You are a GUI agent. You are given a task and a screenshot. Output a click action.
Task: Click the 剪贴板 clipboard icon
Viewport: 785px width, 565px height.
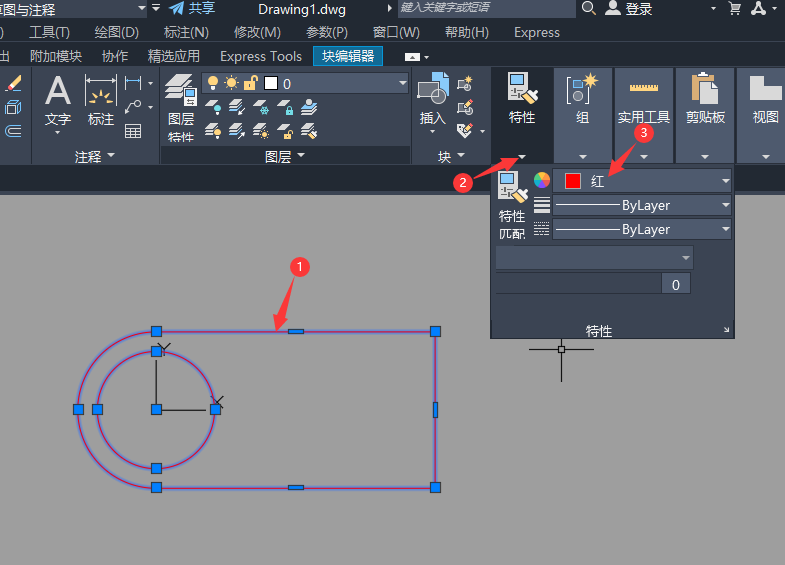[x=705, y=90]
